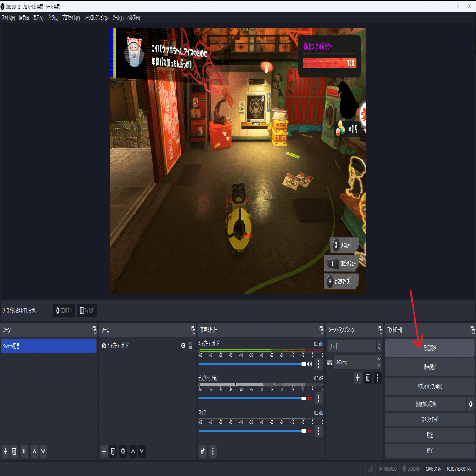Delete the selected source with the trash icon
The image size is (476, 476).
pos(113,451)
